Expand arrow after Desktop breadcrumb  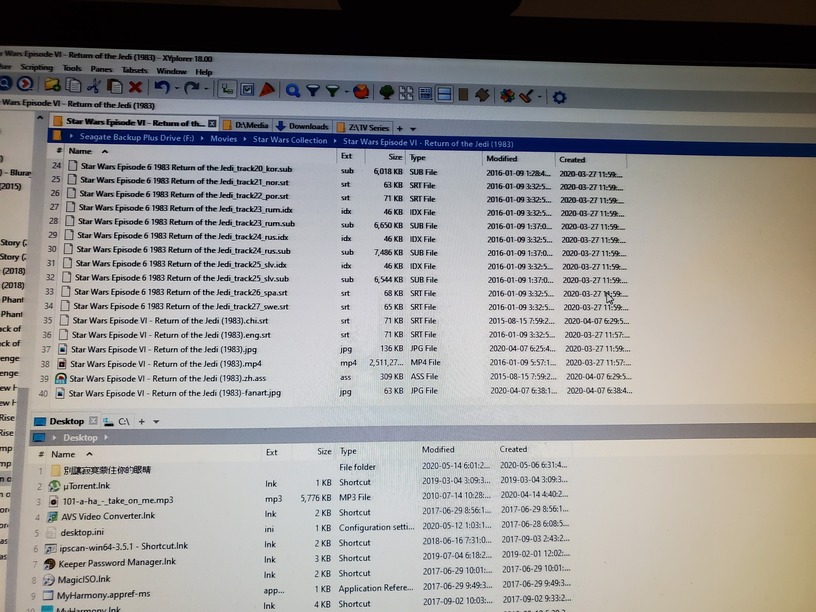pyautogui.click(x=106, y=437)
